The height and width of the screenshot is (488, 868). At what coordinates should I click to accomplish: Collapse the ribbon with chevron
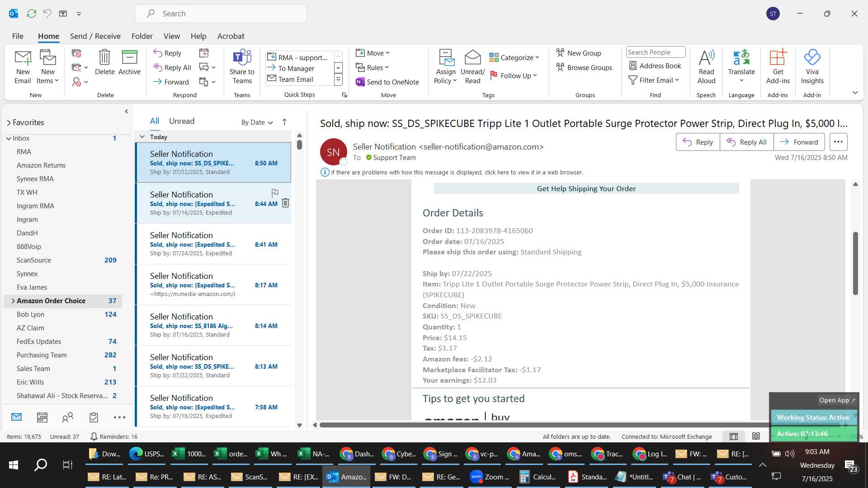(x=855, y=92)
